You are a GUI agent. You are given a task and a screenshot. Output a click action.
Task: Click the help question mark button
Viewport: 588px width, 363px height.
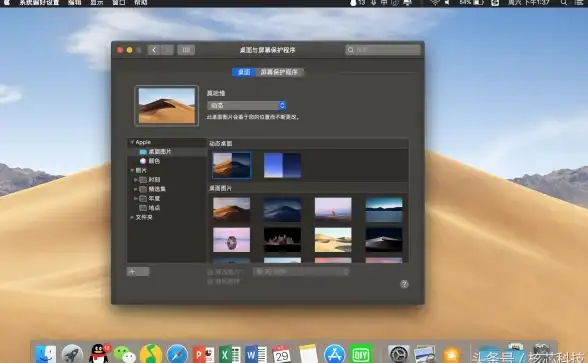[404, 284]
